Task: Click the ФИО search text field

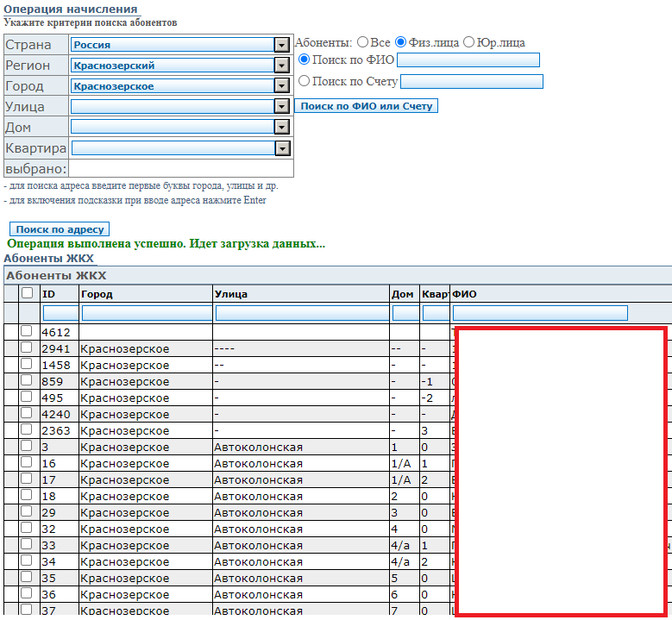Action: (x=468, y=60)
